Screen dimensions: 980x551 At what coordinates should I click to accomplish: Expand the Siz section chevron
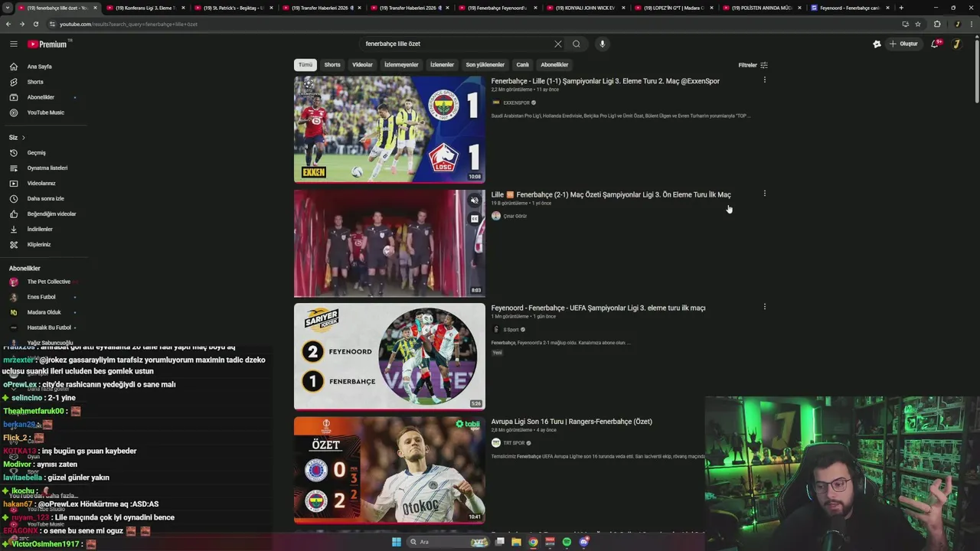[x=23, y=138]
